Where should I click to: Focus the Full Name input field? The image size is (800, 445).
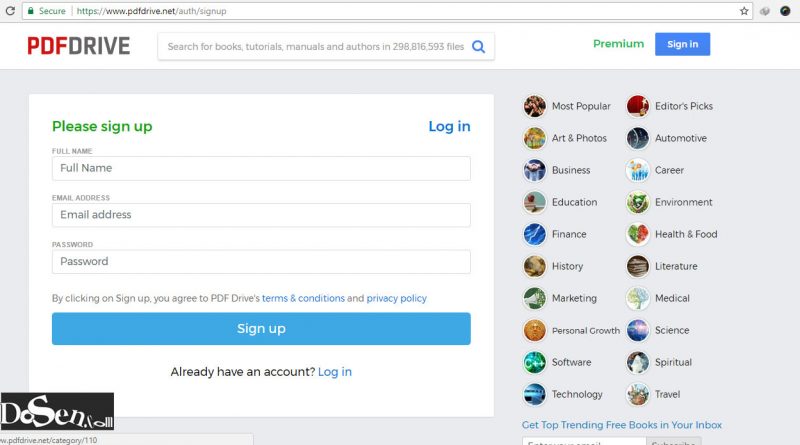[x=261, y=168]
